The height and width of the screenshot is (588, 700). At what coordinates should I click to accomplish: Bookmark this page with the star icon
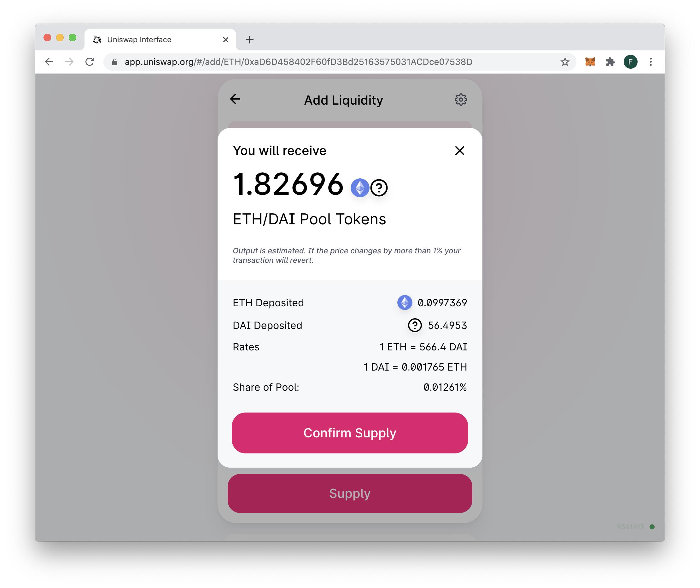point(565,62)
